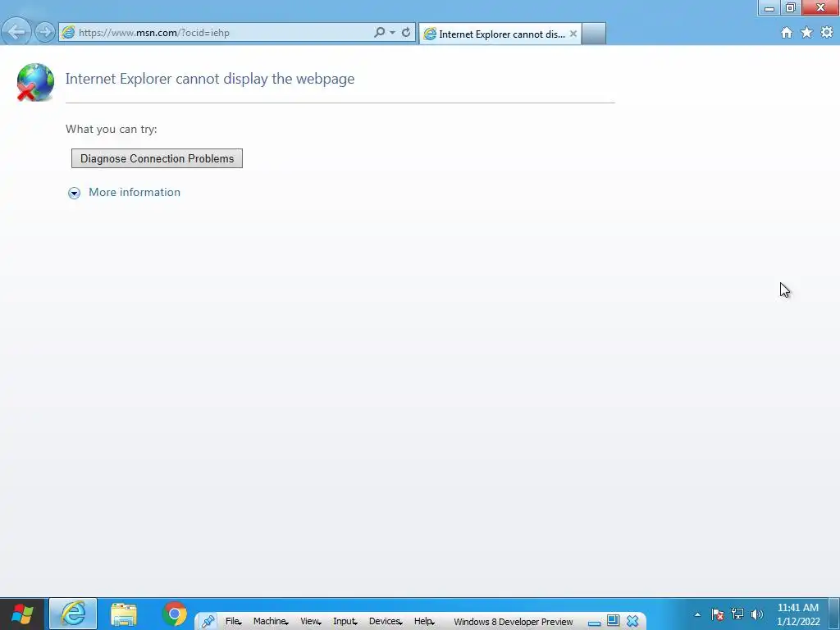Open the Home page icon
The image size is (840, 630).
pyautogui.click(x=787, y=33)
